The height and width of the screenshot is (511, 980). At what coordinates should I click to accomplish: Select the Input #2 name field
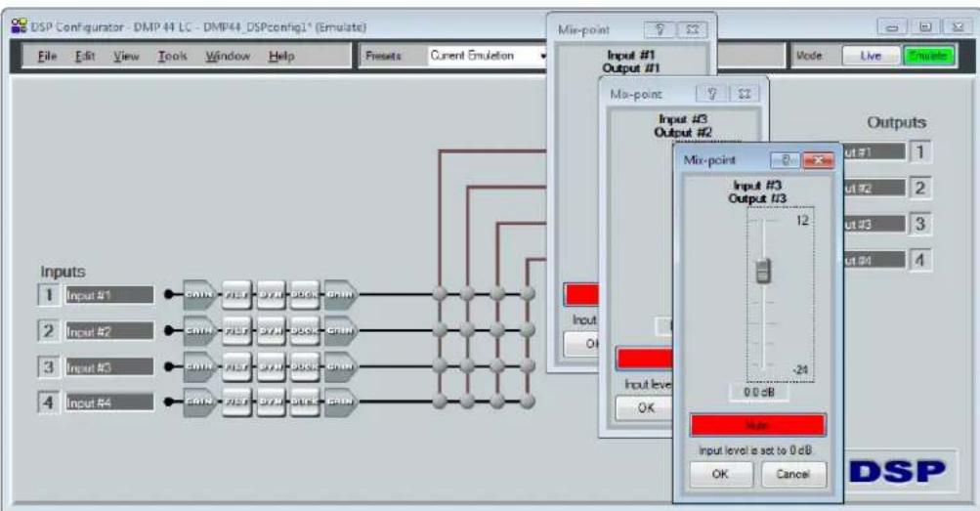point(109,332)
